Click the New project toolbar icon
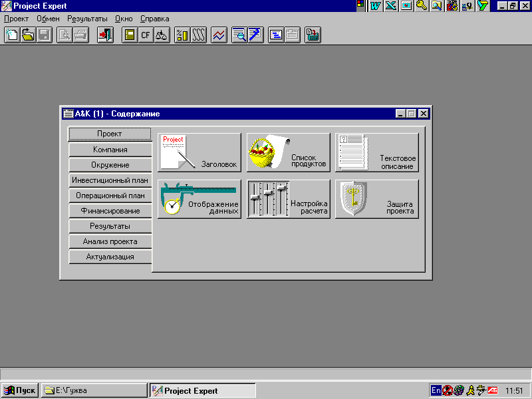 (x=12, y=35)
